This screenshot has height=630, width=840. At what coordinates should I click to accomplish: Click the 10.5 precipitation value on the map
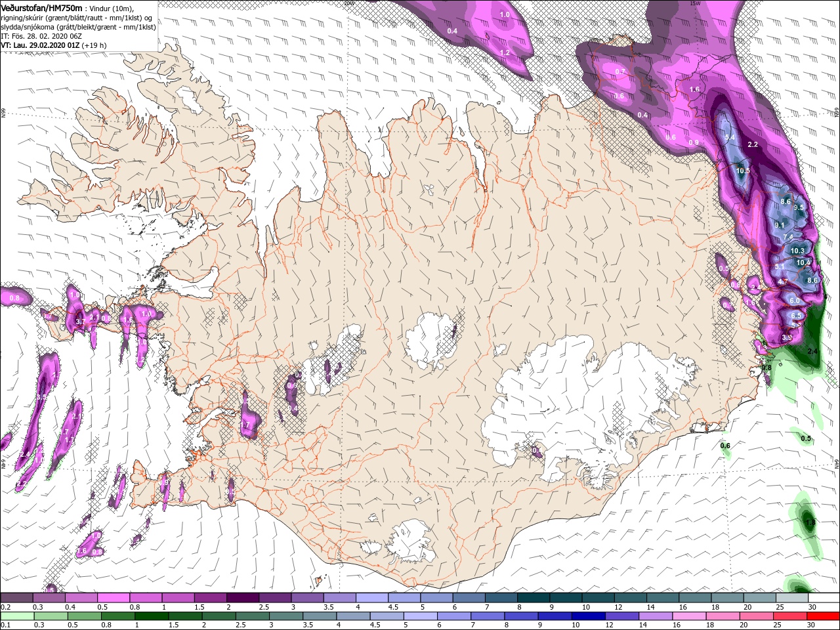tap(743, 171)
